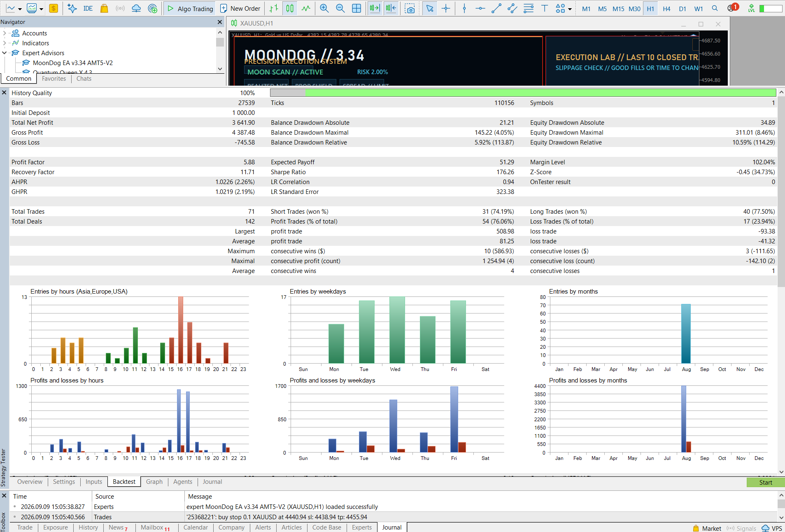Launch the MetaEditor IDE
785x532 pixels.
coord(88,8)
